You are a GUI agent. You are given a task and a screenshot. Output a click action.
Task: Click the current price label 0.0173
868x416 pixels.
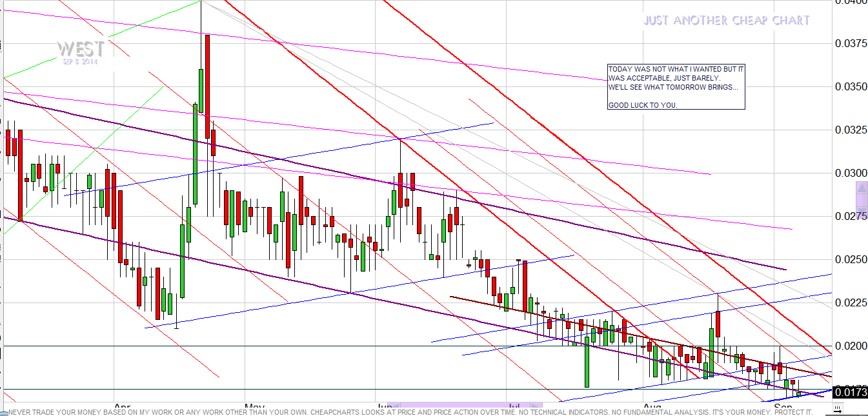(850, 392)
